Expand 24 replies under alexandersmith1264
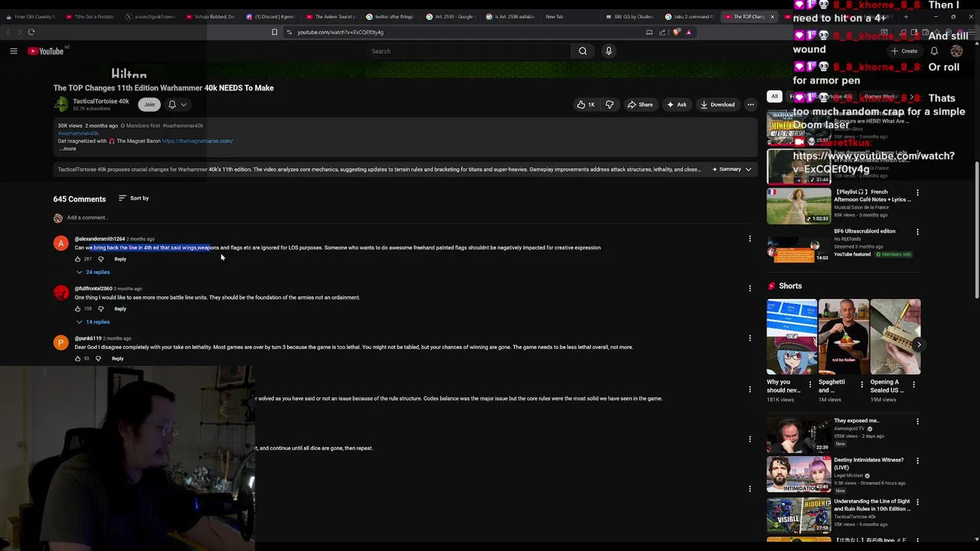The image size is (980, 551). click(93, 272)
